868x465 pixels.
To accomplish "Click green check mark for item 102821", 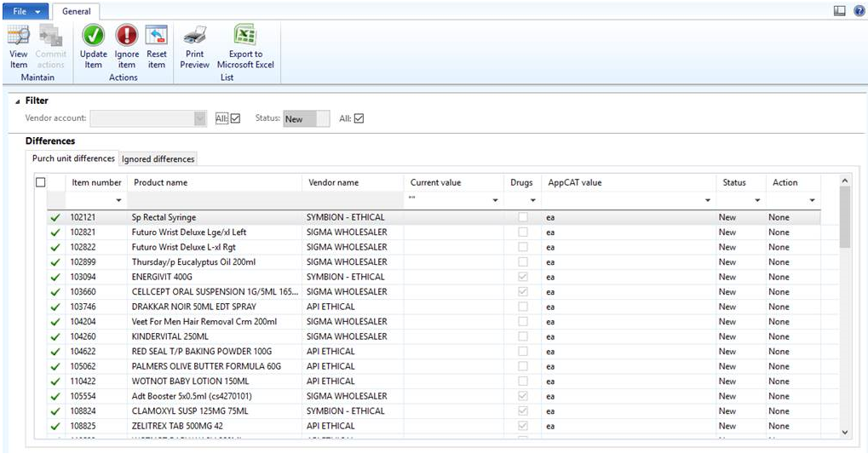I will click(x=55, y=232).
